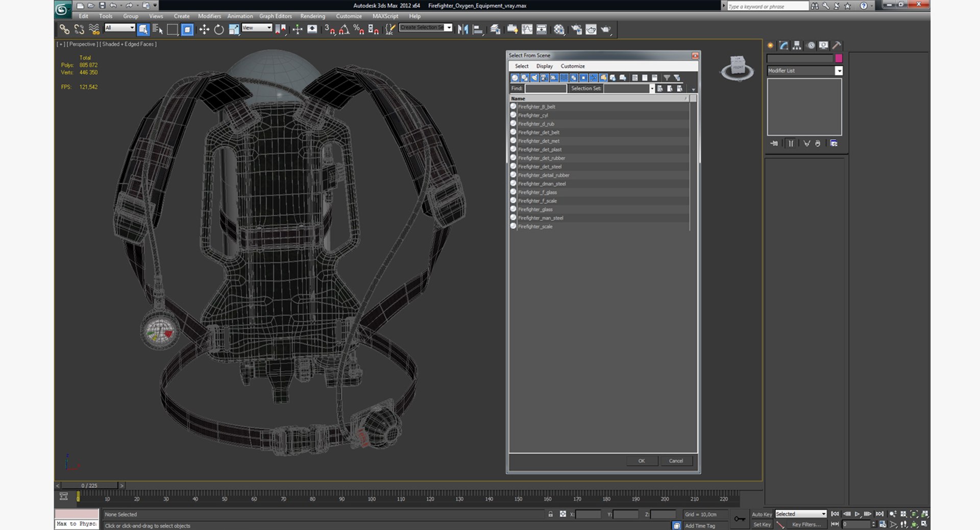Select Firefighter_det_rubber in the object list
This screenshot has width=980, height=530.
click(542, 158)
